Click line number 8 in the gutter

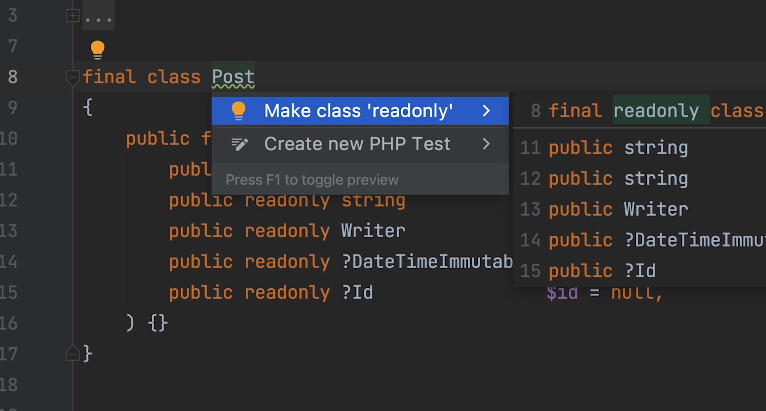pyautogui.click(x=12, y=77)
